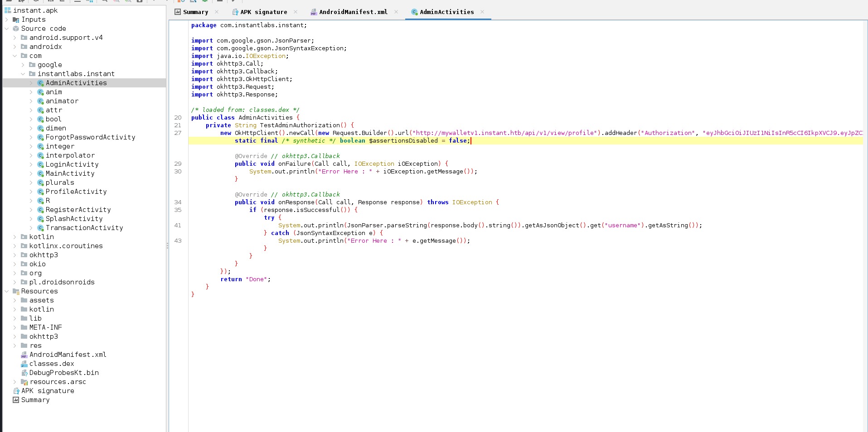Image resolution: width=868 pixels, height=432 pixels.
Task: Click the LoginActivity class icon
Action: 40,165
